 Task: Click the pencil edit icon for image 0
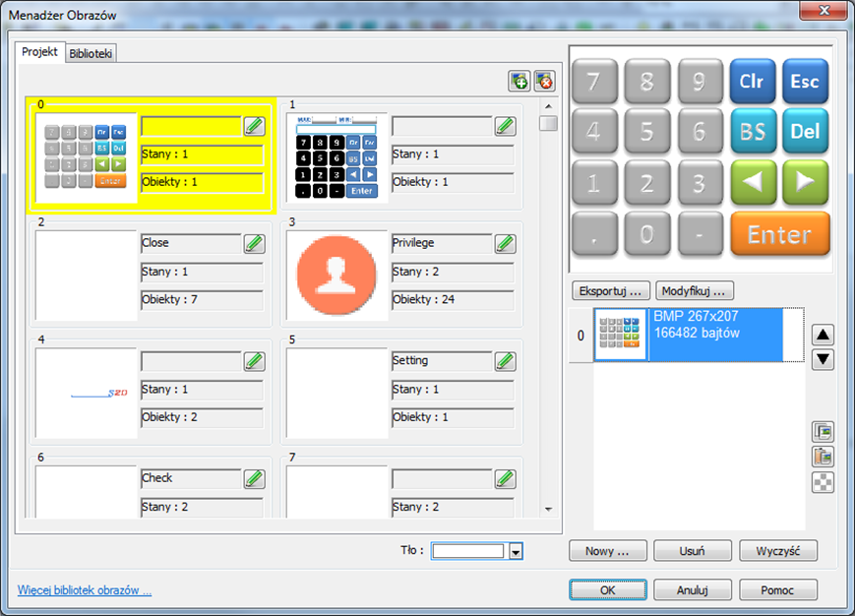[x=254, y=126]
